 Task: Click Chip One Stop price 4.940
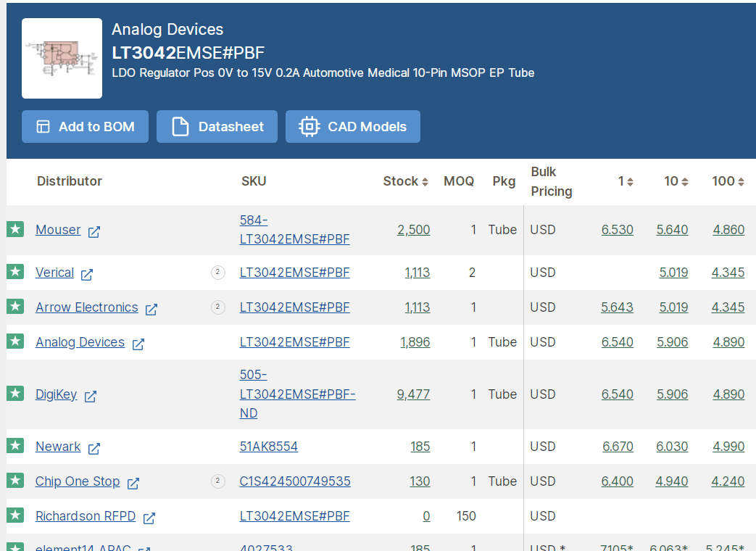click(x=672, y=481)
